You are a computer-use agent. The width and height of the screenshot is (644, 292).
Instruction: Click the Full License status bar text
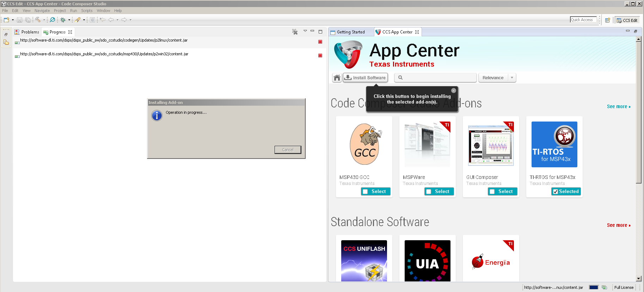click(x=624, y=287)
